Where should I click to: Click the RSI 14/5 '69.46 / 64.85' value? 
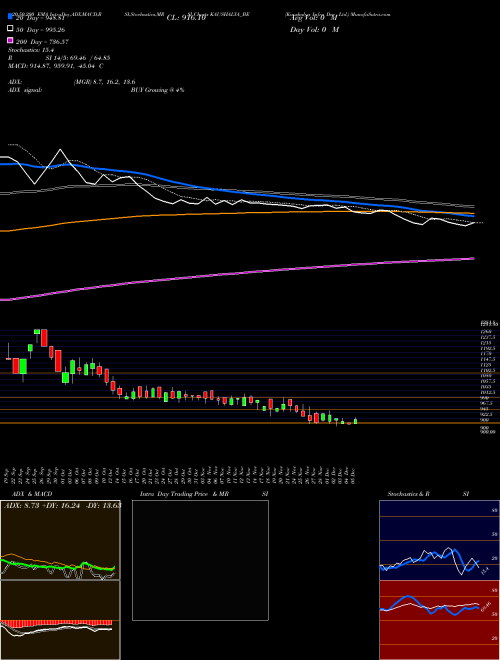90,58
